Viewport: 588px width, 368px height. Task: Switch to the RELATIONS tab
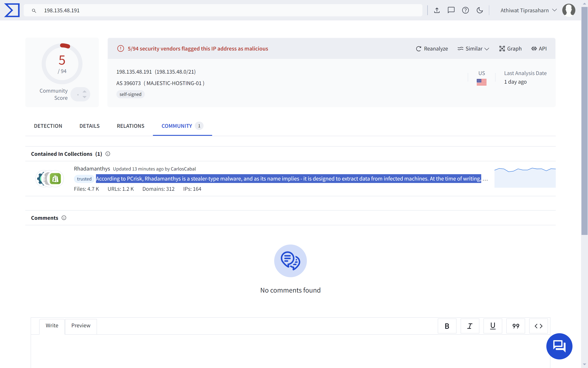[x=130, y=126]
